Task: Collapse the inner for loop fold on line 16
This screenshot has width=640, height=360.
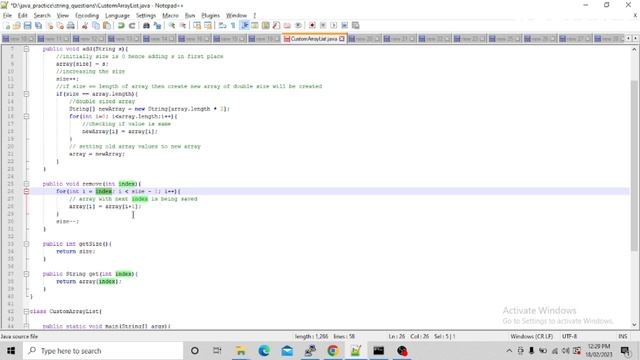Action: click(26, 116)
